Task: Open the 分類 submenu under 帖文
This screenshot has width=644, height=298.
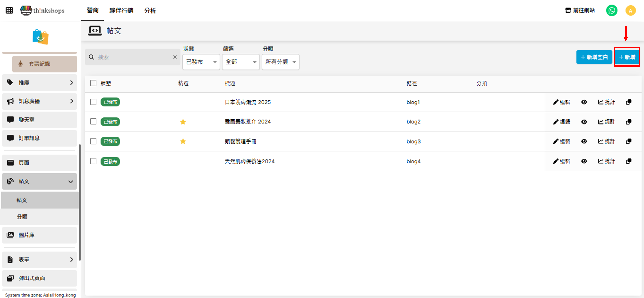Action: pyautogui.click(x=22, y=216)
